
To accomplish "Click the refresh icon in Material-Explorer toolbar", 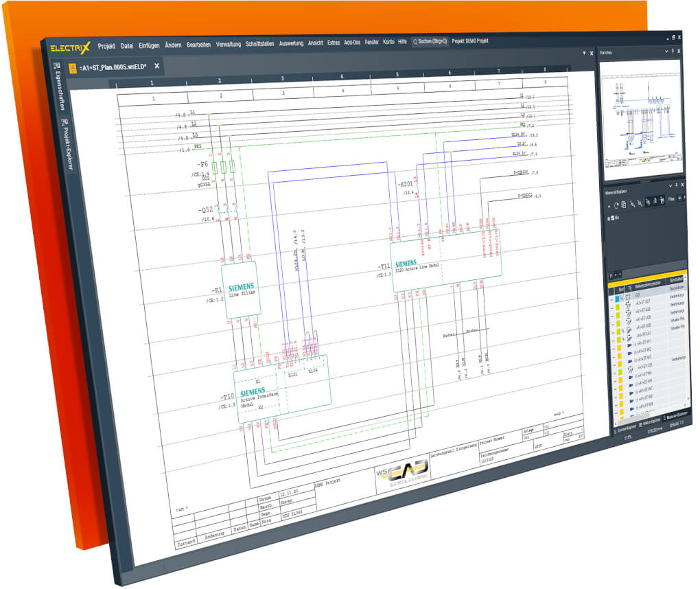I will click(x=616, y=205).
